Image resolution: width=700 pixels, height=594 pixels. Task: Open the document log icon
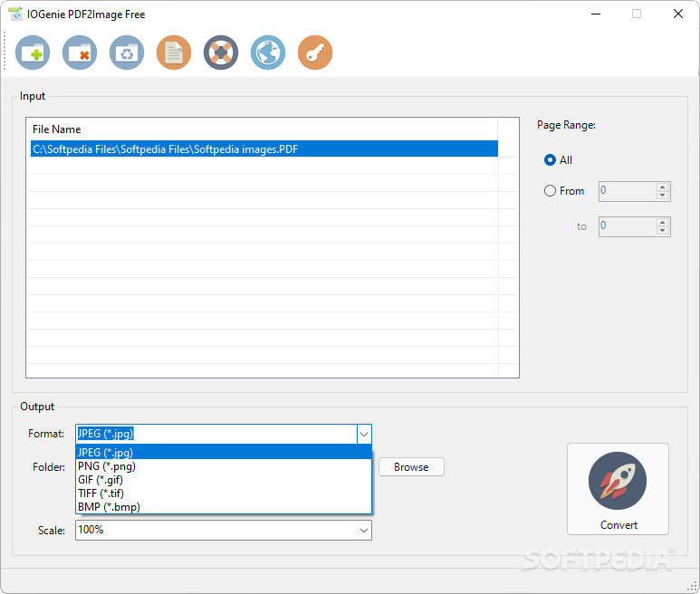[174, 53]
